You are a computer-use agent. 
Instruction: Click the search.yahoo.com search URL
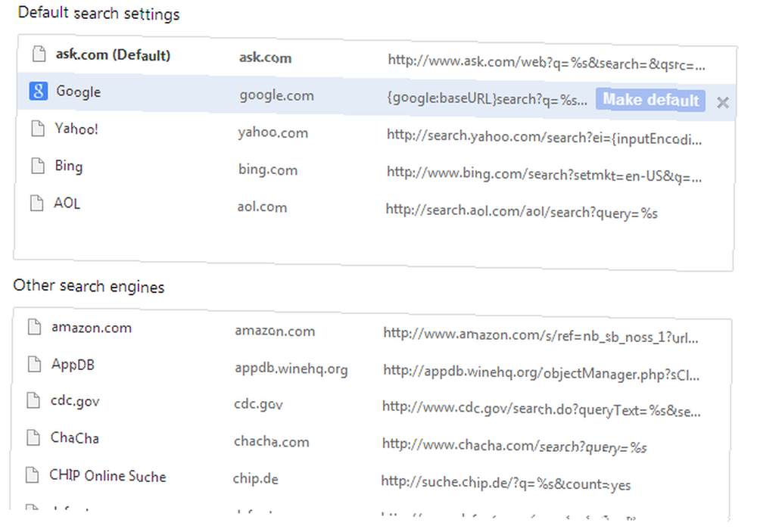tap(544, 138)
